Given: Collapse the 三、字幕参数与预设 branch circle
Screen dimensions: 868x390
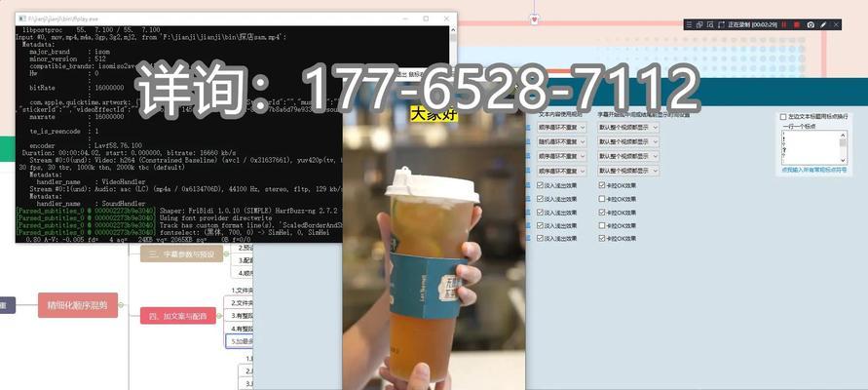Looking at the screenshot, I should pos(227,253).
